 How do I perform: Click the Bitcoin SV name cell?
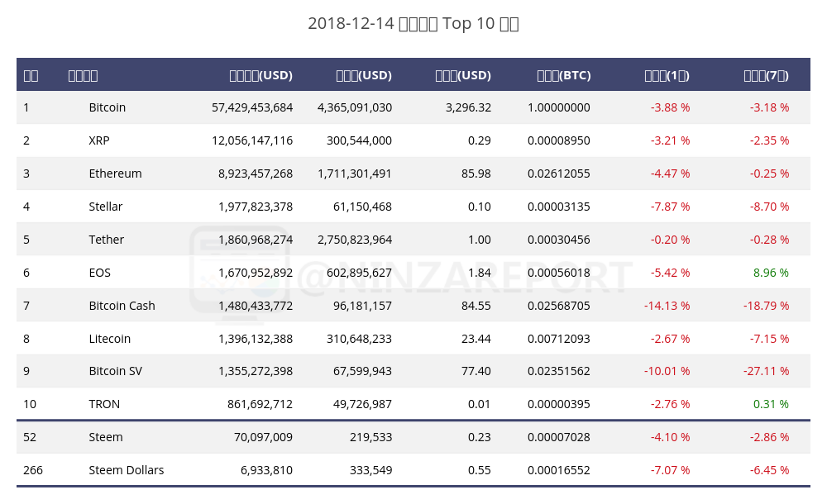coord(115,371)
